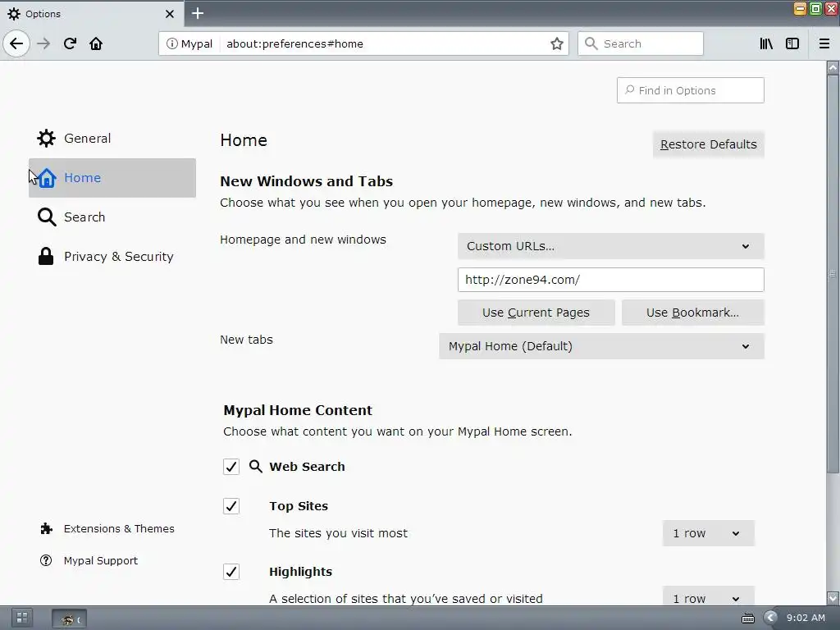Screen dimensions: 840x630
Task: Open the hamburger application menu
Action: pyautogui.click(x=824, y=43)
